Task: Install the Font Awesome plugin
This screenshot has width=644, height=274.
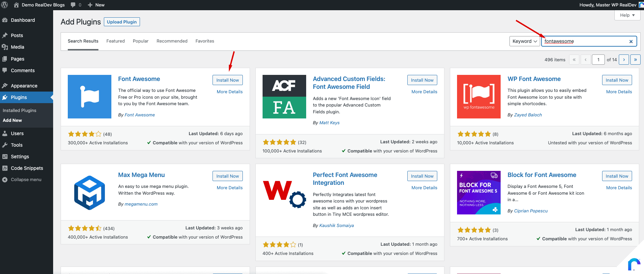Action: tap(227, 80)
